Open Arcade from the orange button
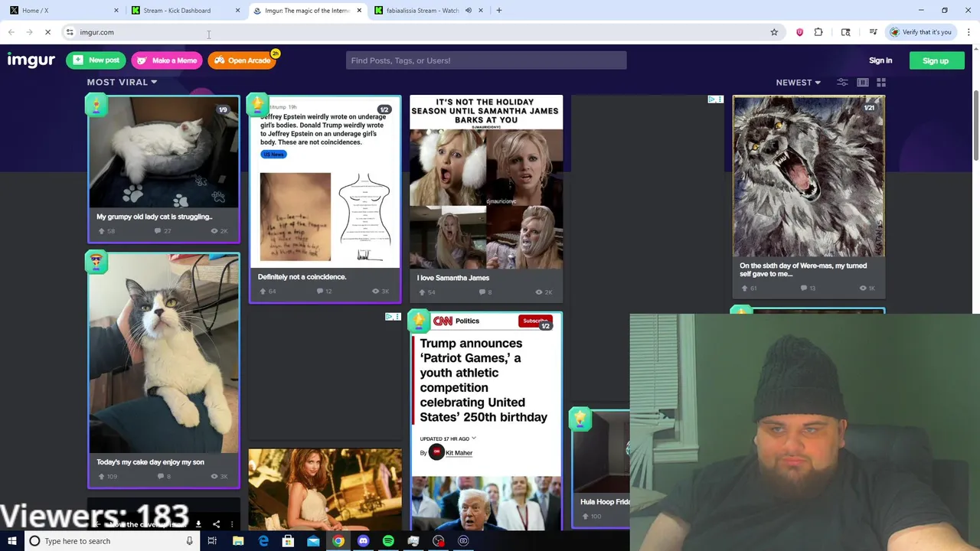The width and height of the screenshot is (980, 551). (x=243, y=60)
